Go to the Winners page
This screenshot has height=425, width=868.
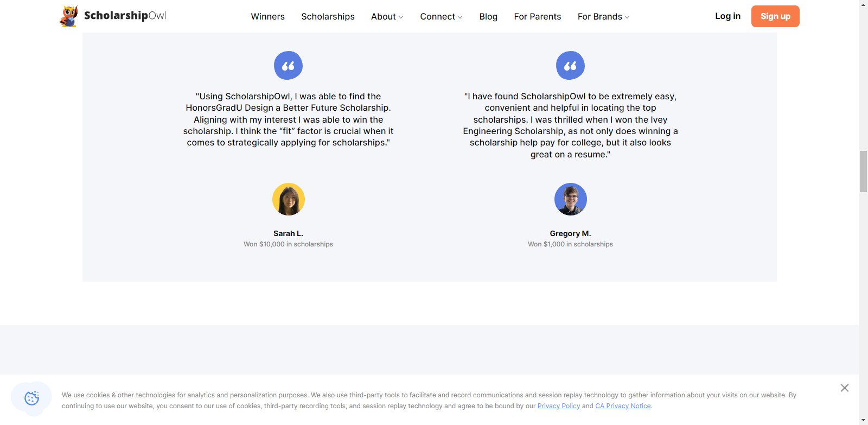[267, 17]
